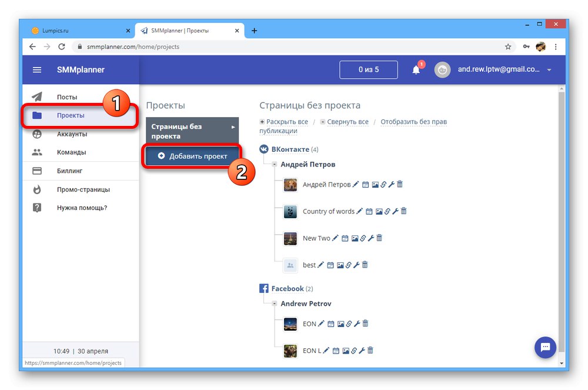Edit New Two with pencil icon
This screenshot has height=390, width=588.
tap(335, 238)
